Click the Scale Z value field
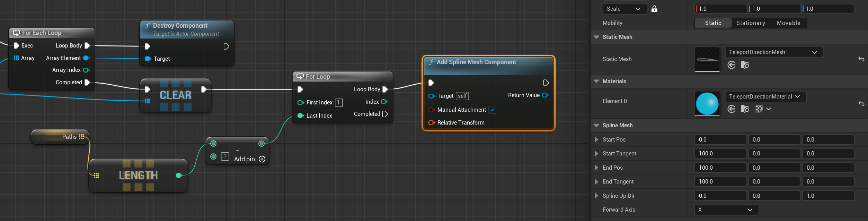The image size is (868, 221). click(828, 9)
